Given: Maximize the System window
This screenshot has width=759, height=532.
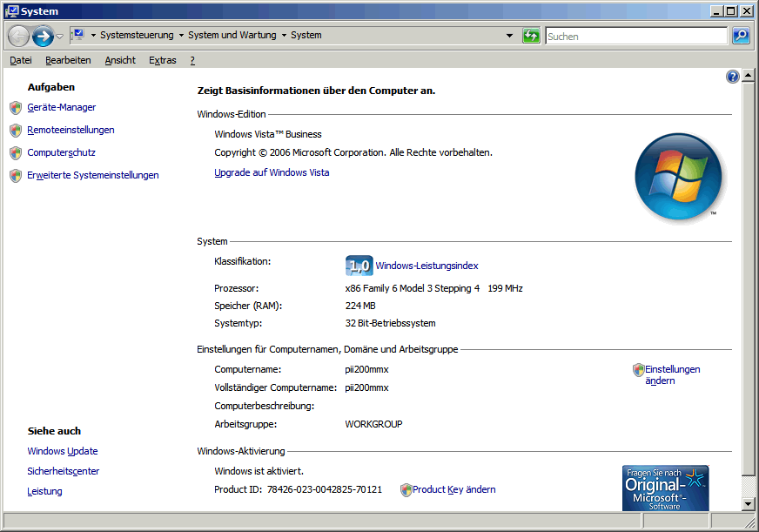Looking at the screenshot, I should tap(731, 11).
